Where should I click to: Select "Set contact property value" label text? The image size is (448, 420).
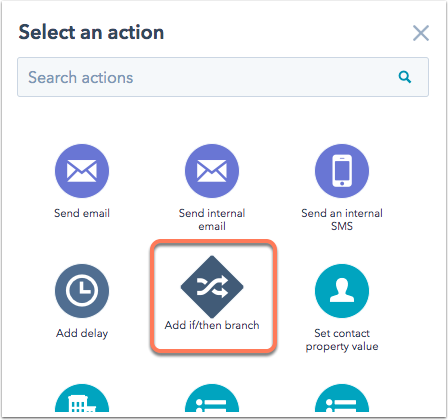click(x=342, y=340)
